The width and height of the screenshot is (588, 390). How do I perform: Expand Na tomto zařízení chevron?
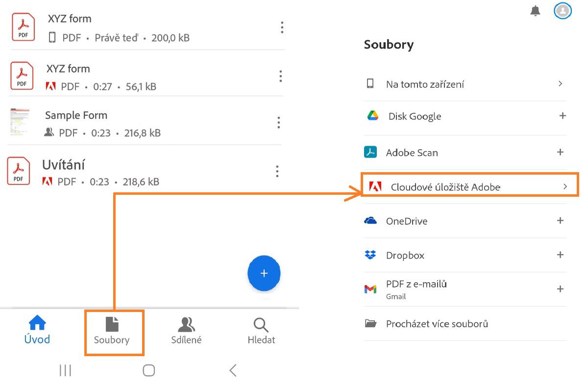(561, 84)
